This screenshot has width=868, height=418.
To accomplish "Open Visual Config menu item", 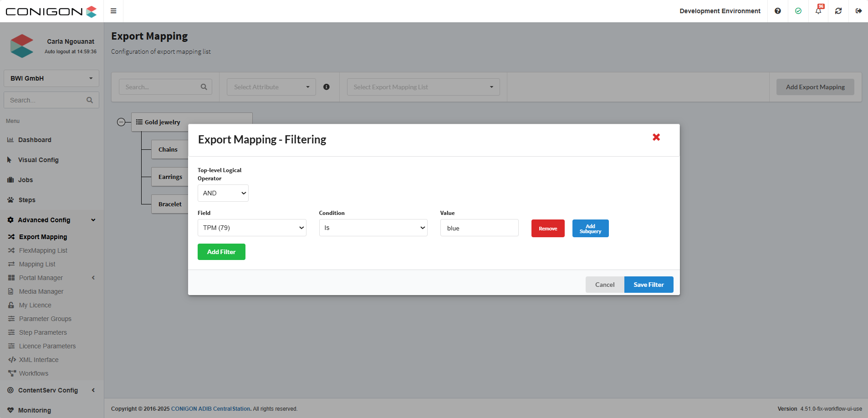I will point(38,160).
